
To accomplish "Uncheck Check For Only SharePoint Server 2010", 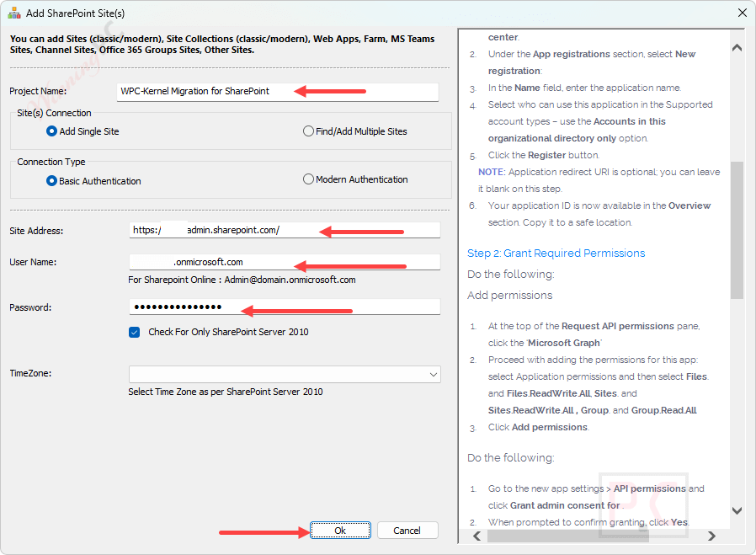I will [134, 332].
